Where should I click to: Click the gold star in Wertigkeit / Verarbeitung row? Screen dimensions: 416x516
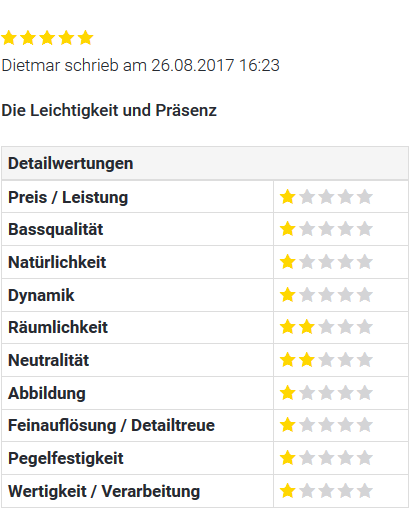[x=288, y=491]
